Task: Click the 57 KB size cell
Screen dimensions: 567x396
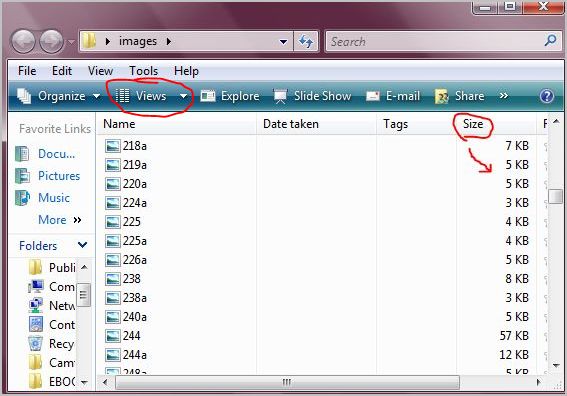Action: tap(514, 336)
